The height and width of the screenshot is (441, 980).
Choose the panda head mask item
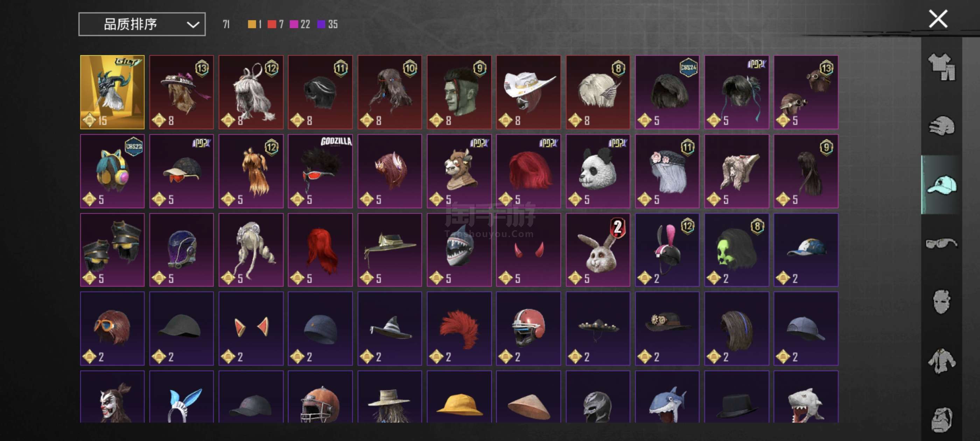point(598,171)
